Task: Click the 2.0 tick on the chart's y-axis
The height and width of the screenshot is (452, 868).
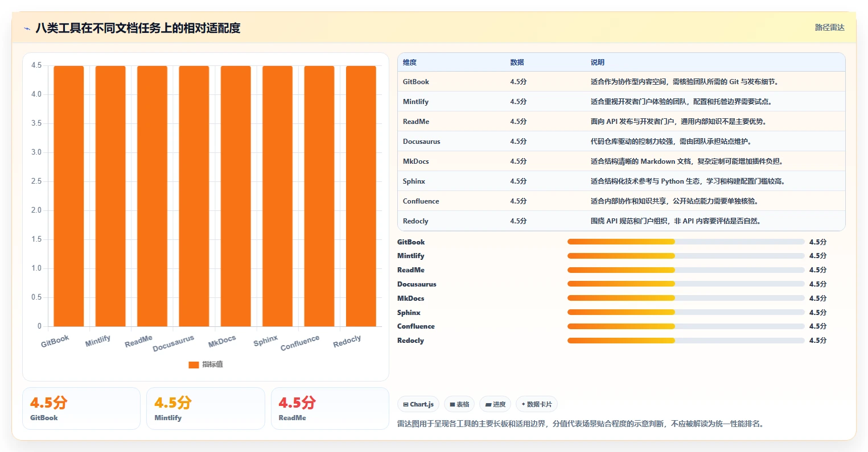Action: click(x=36, y=210)
